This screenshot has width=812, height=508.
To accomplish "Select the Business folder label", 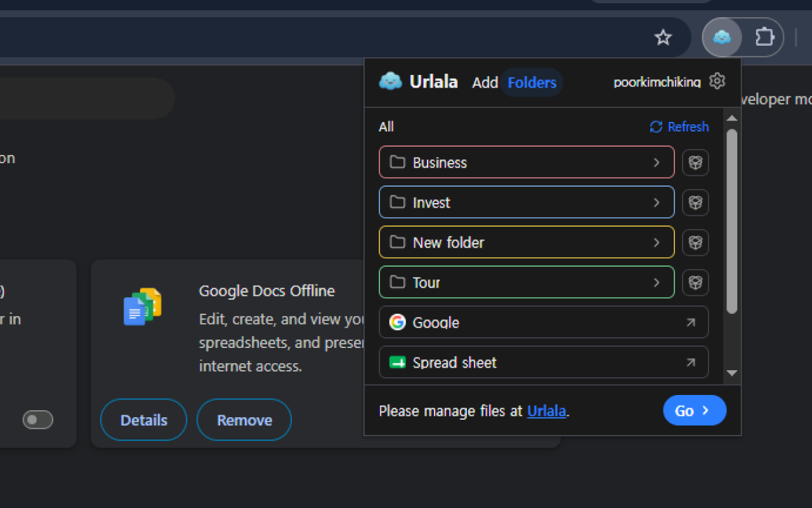I will [x=440, y=163].
